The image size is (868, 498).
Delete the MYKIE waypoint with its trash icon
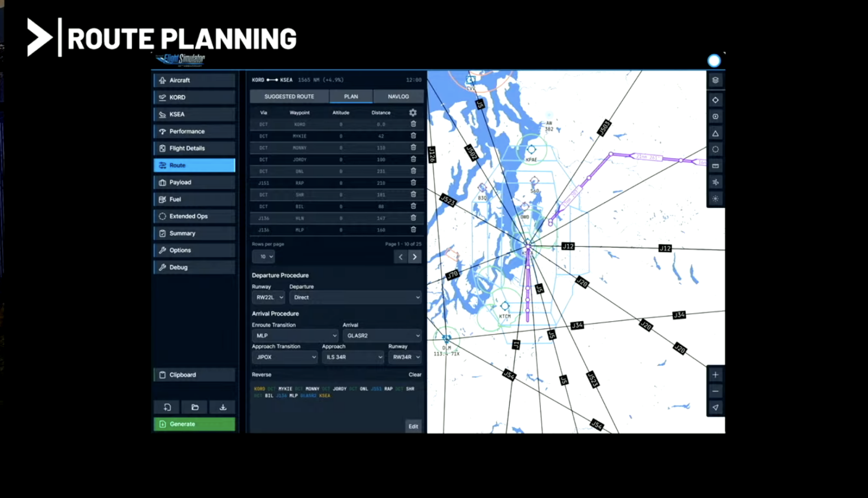(x=413, y=136)
